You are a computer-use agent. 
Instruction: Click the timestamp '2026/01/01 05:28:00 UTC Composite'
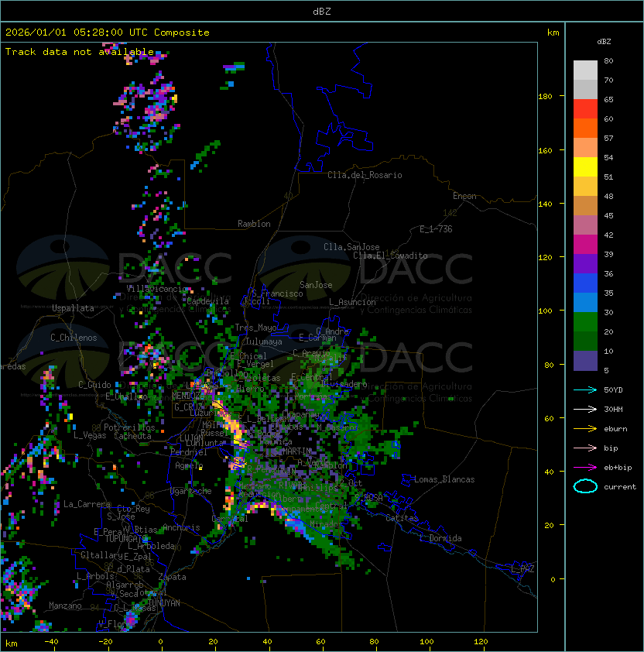108,33
